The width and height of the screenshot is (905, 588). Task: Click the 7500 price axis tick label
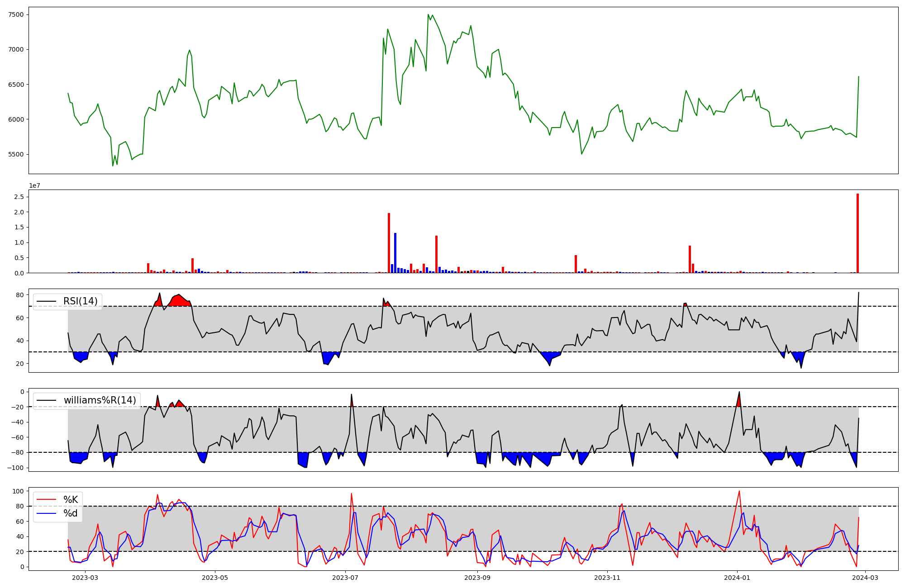point(16,14)
